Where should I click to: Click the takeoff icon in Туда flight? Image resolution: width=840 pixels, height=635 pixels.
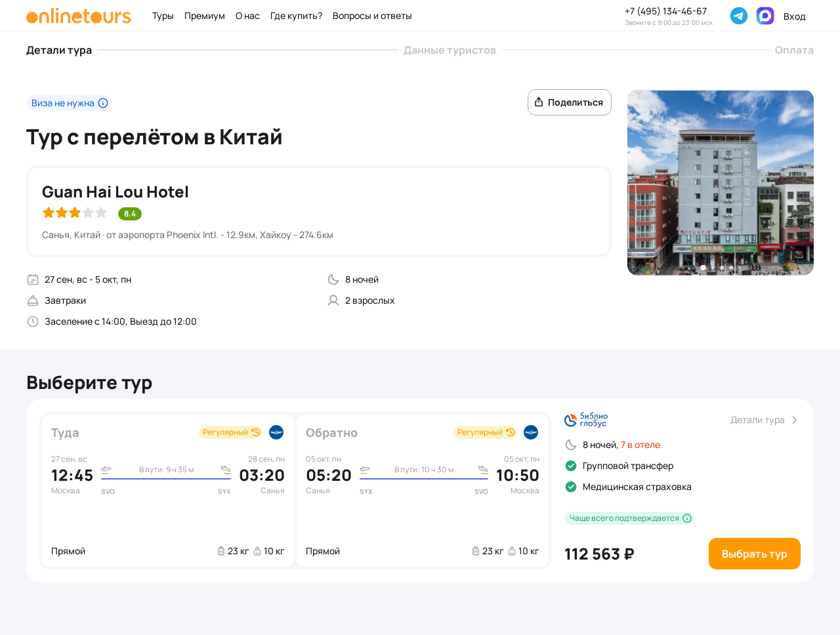point(106,470)
